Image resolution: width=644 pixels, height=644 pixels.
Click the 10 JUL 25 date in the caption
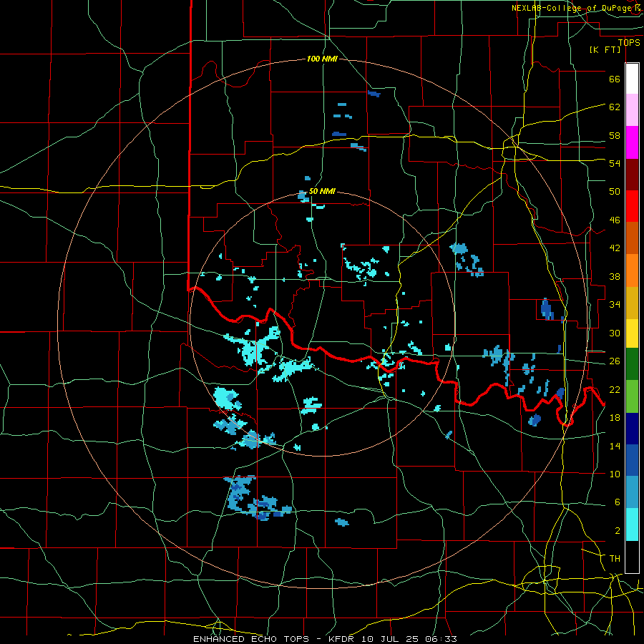390,639
